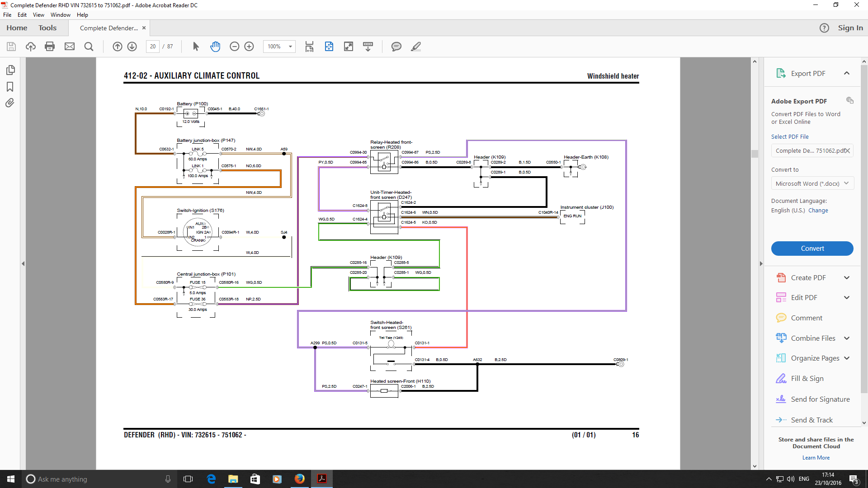Click the copy icon beside Adobe Export PDF

tap(850, 100)
